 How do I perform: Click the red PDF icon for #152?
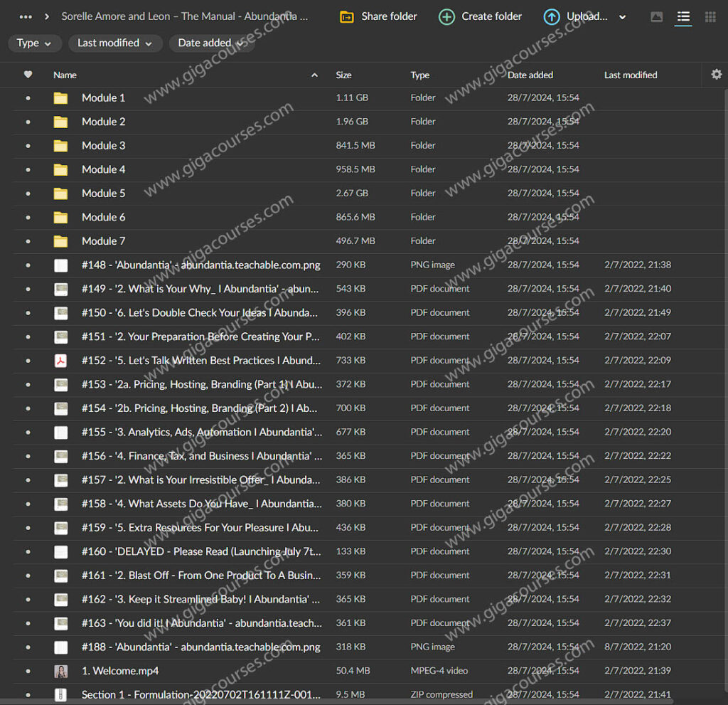click(x=61, y=361)
